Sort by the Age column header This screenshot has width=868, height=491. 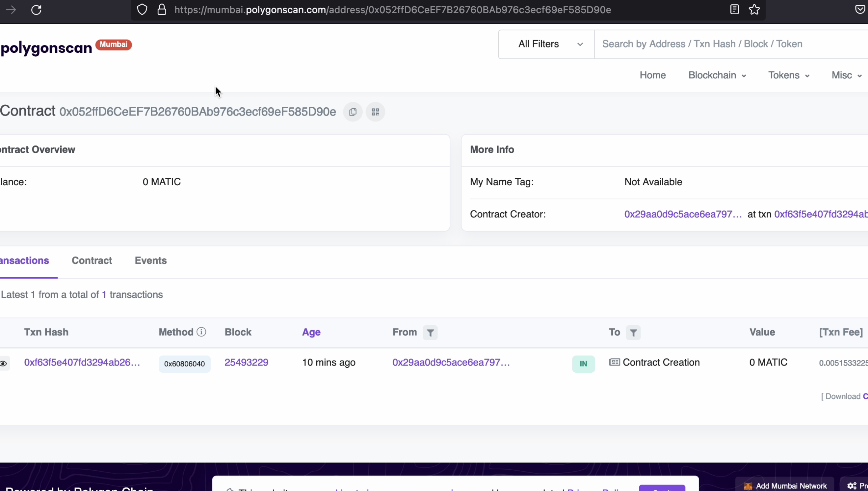(x=311, y=332)
